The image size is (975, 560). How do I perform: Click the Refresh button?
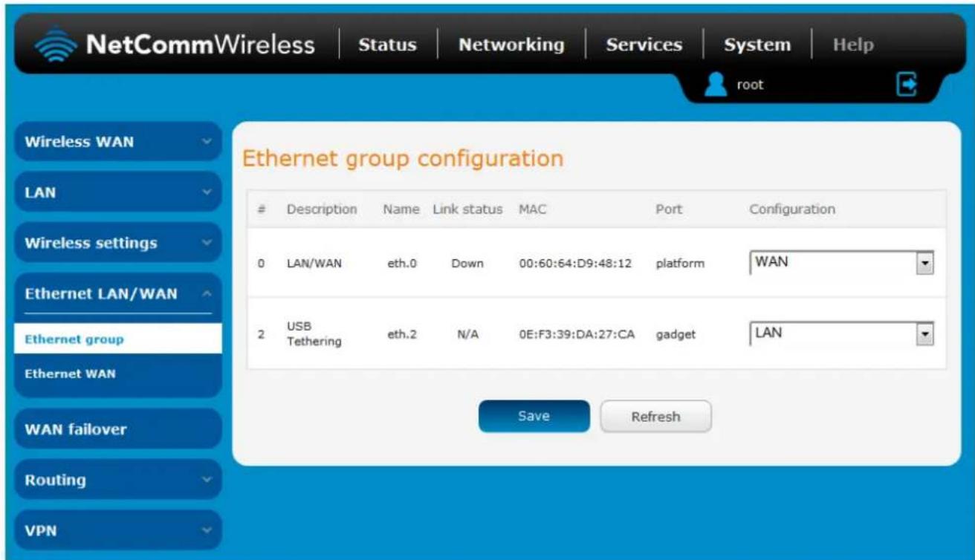pyautogui.click(x=655, y=417)
